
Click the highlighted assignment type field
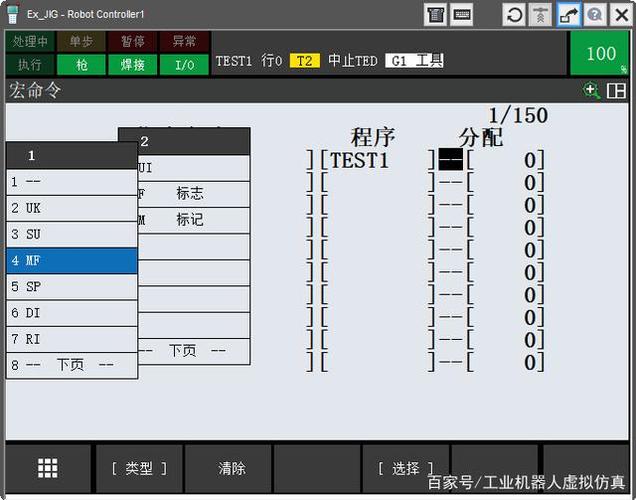451,159
